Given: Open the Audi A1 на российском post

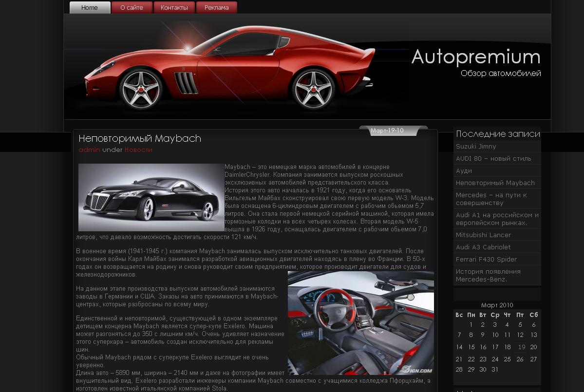Looking at the screenshot, I should (x=497, y=219).
